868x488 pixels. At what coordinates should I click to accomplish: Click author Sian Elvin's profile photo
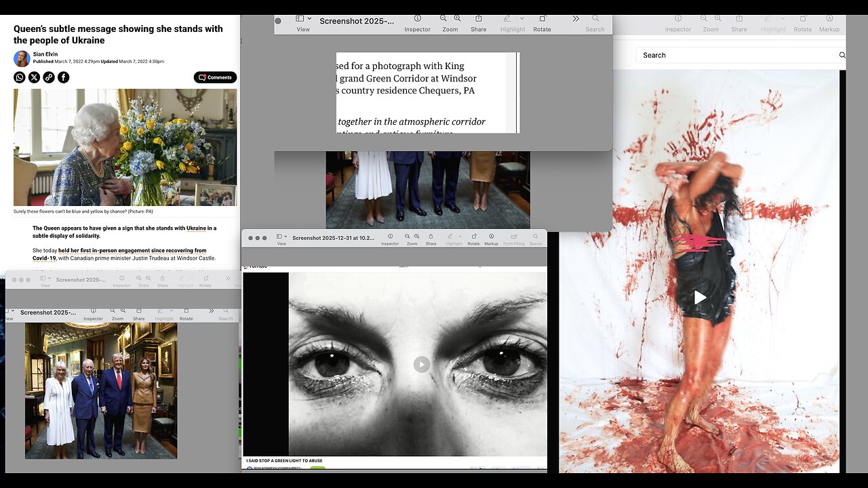[x=22, y=58]
